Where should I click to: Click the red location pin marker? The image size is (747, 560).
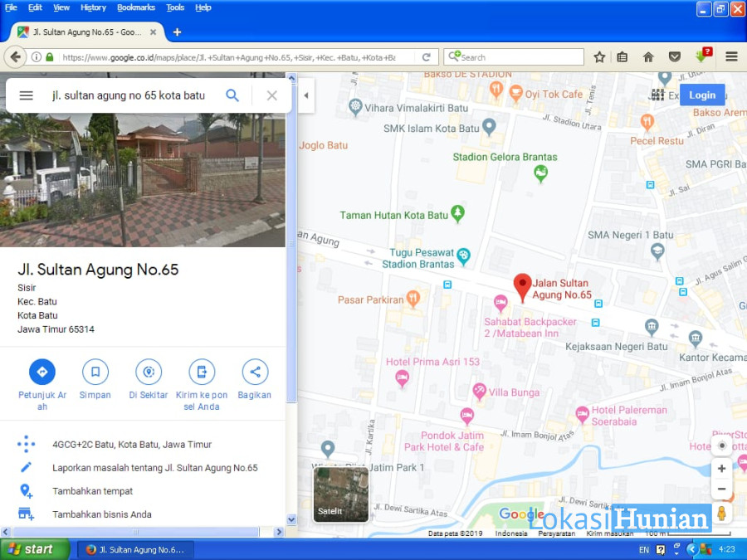point(523,288)
